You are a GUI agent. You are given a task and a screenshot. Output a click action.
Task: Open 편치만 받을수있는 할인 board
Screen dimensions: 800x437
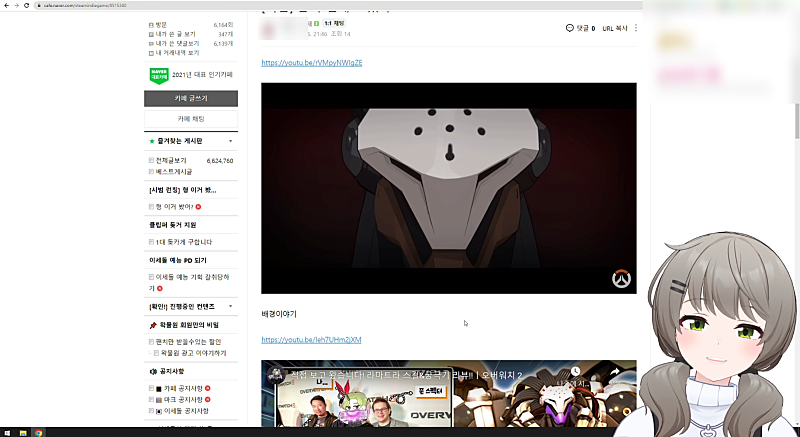click(x=188, y=342)
